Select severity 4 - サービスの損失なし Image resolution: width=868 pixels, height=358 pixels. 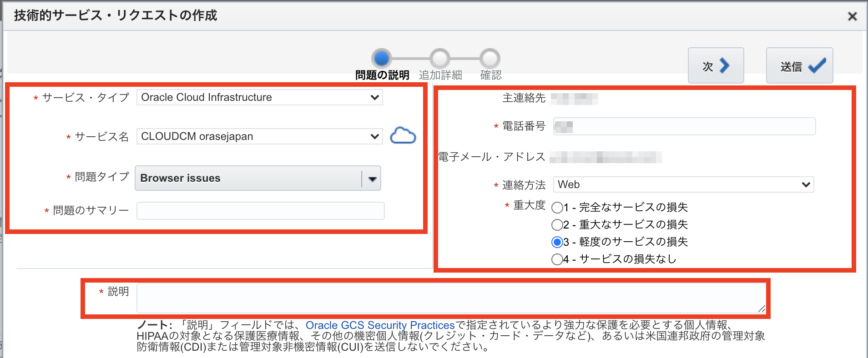click(x=557, y=259)
